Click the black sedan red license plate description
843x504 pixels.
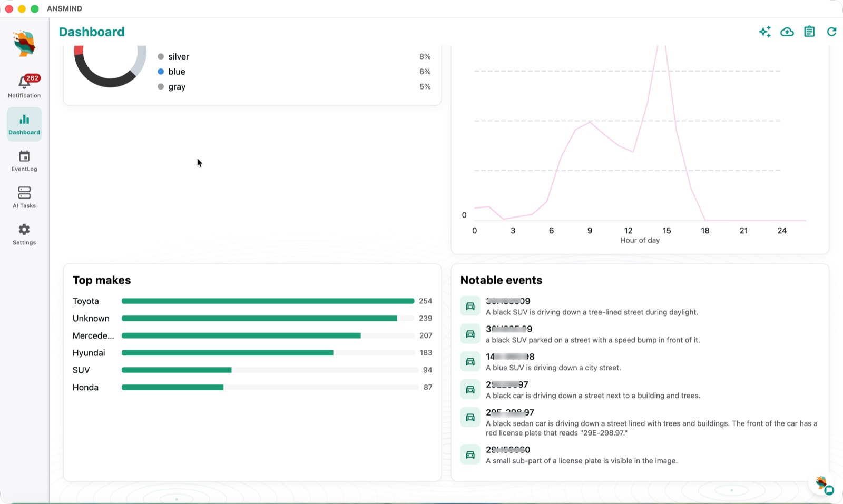[x=652, y=428]
